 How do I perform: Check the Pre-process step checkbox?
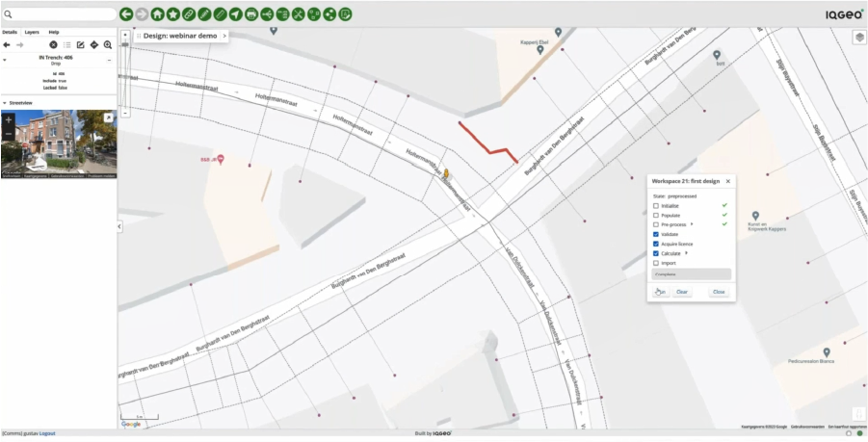click(x=656, y=224)
